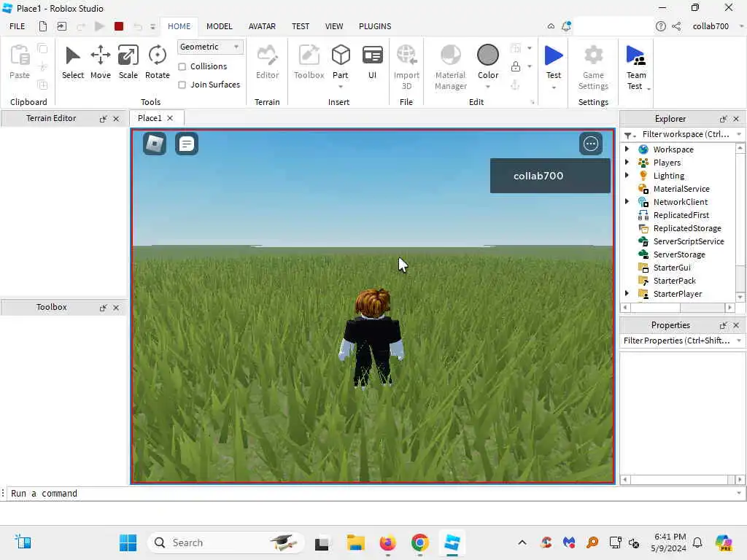Switch to the PLUGINS ribbon tab
This screenshot has height=560, width=747.
click(375, 26)
